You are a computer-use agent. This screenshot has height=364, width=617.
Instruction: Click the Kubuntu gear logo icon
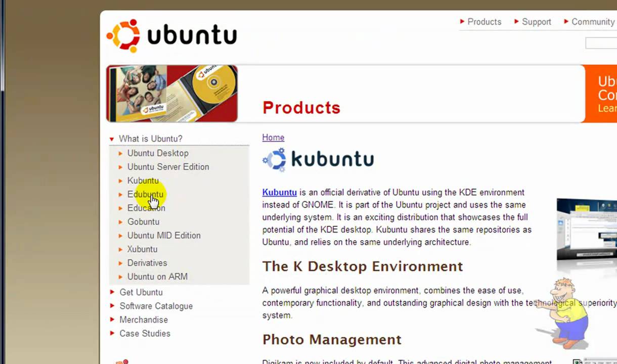pyautogui.click(x=275, y=160)
